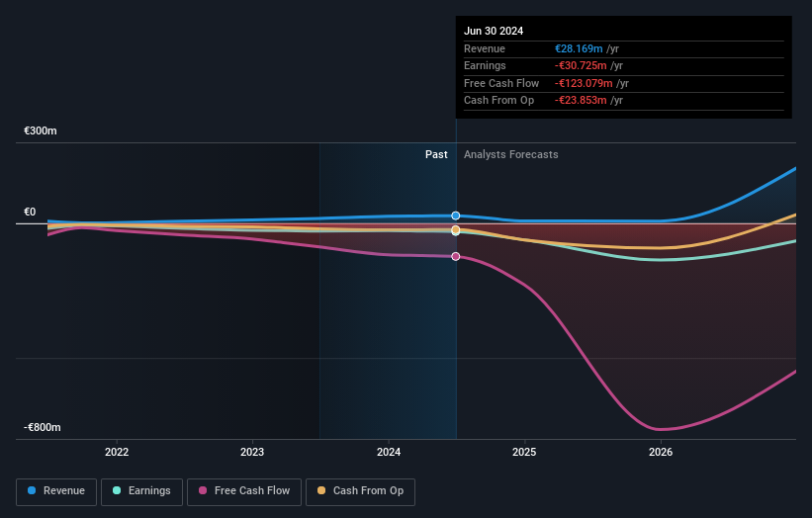Click the 2022 x-axis label

[x=117, y=453]
